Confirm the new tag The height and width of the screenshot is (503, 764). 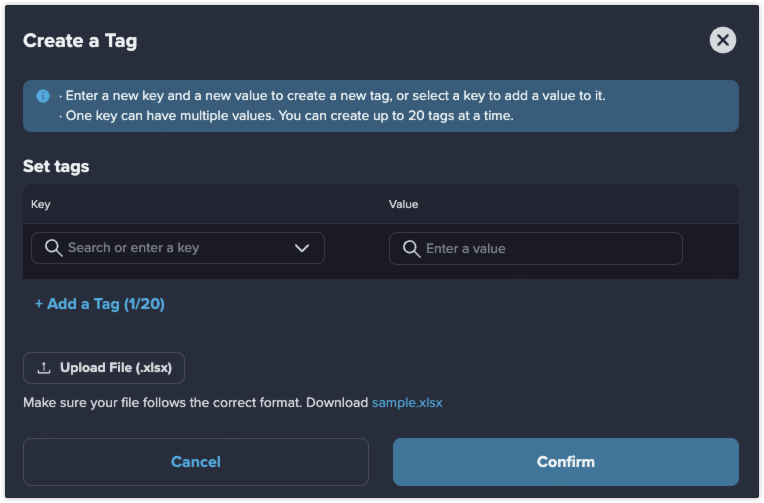565,462
